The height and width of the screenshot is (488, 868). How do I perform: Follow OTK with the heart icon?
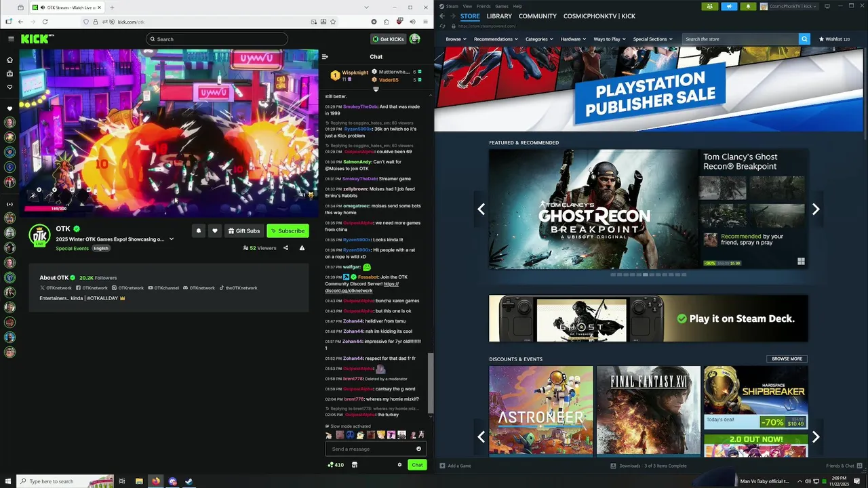pos(215,230)
